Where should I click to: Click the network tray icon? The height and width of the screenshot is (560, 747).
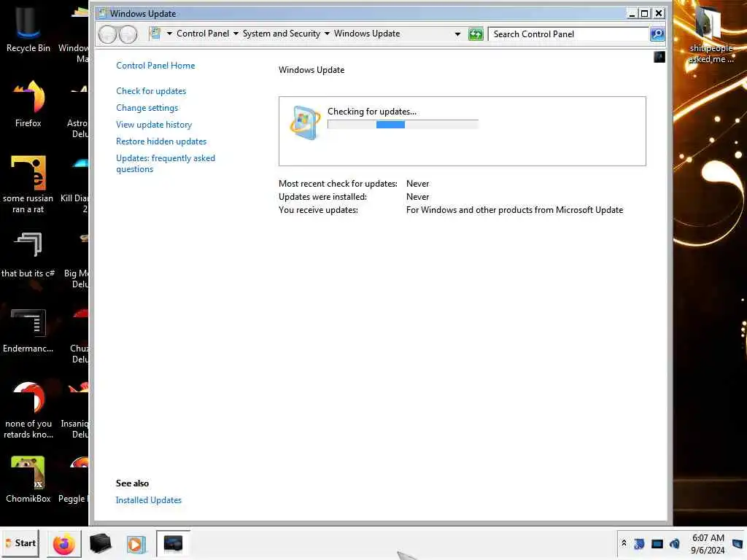coord(657,544)
